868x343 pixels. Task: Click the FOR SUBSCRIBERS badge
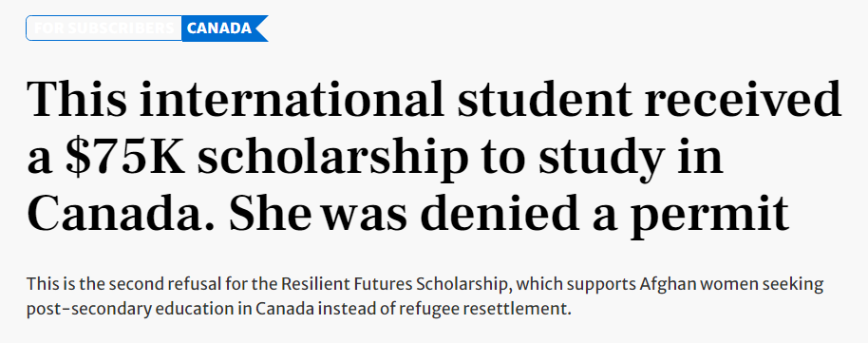tap(104, 29)
